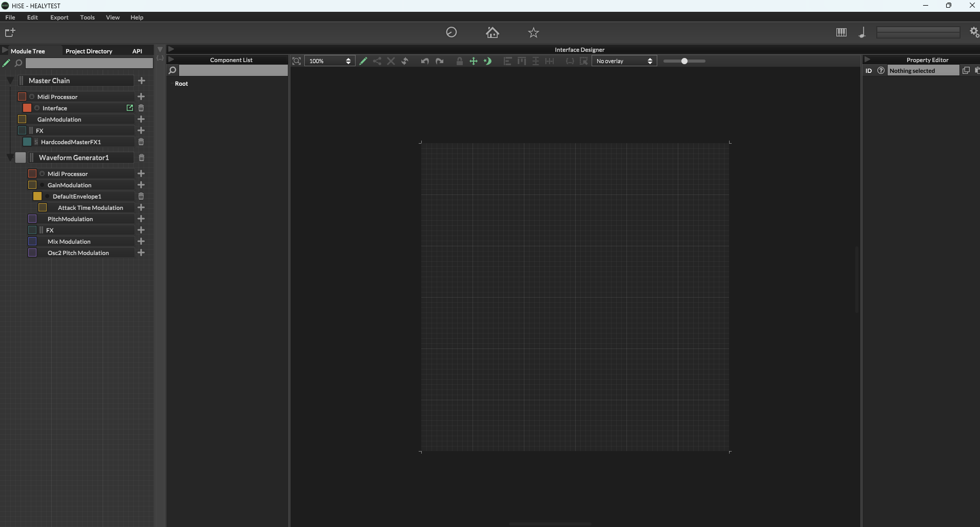Add modulator to Attack Time Modulation
980x527 pixels.
click(x=141, y=207)
